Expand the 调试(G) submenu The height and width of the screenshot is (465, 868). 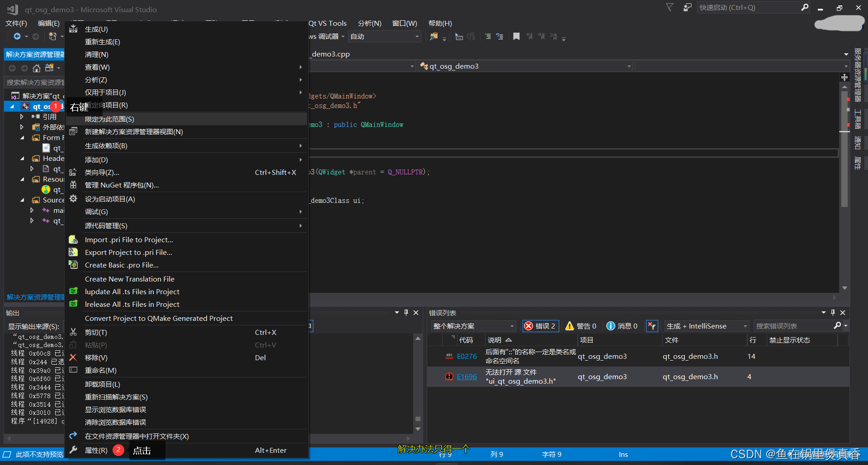coord(186,212)
